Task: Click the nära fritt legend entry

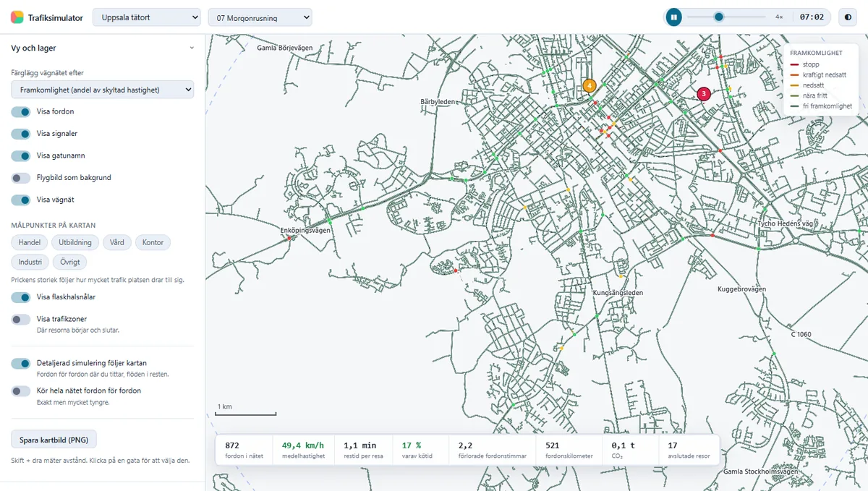Action: click(x=810, y=95)
